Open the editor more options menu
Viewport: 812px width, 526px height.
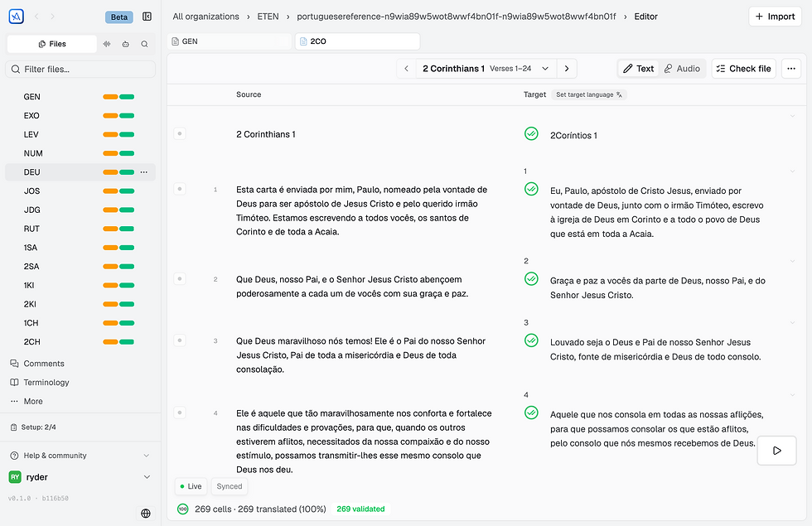pyautogui.click(x=791, y=68)
